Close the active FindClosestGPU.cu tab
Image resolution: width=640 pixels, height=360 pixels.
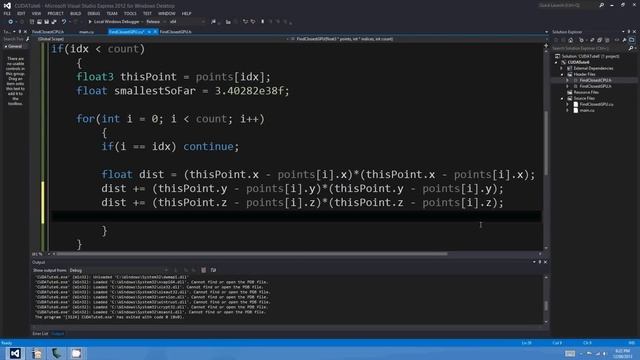155,32
